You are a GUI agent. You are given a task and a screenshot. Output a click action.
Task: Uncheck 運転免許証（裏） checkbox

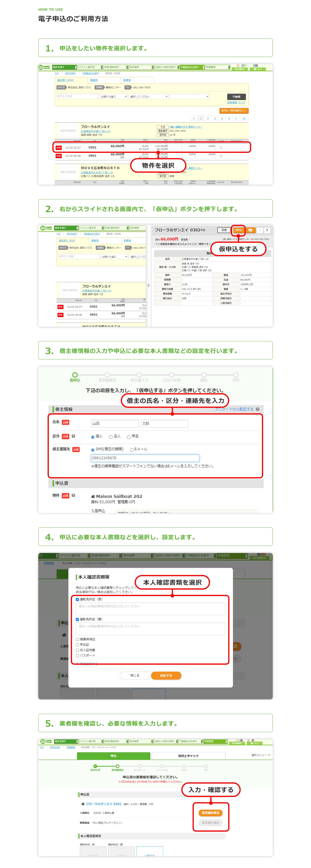(x=78, y=619)
